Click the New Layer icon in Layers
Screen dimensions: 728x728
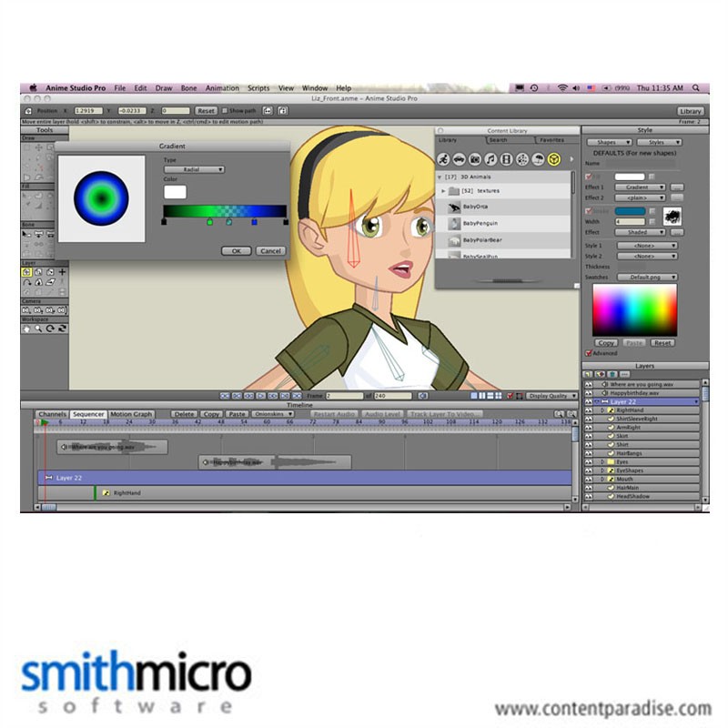pyautogui.click(x=588, y=374)
